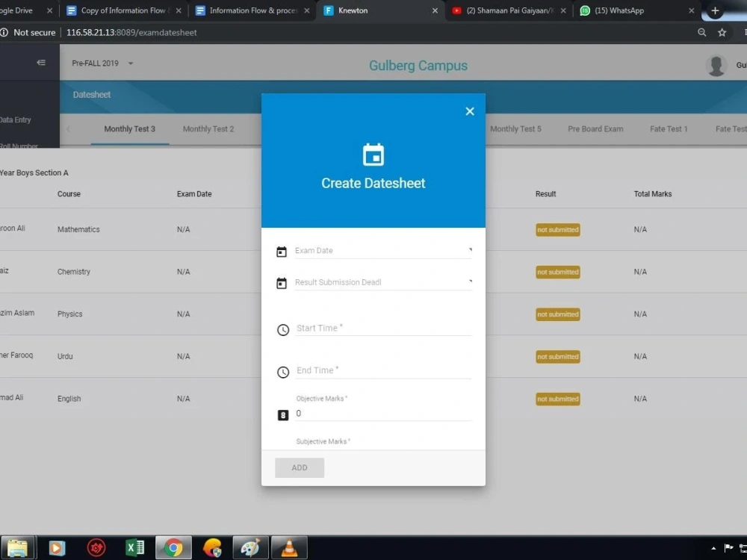
Task: Click the Chemistry course cell
Action: tap(73, 272)
